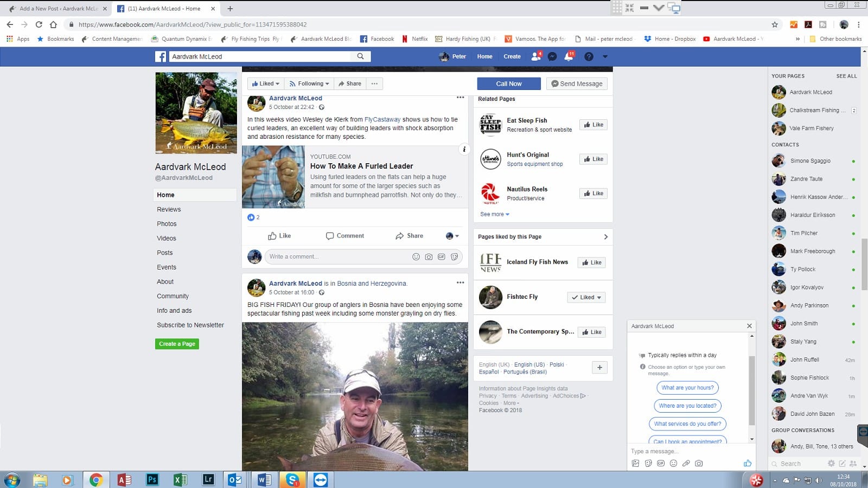Screen dimensions: 868x488
Task: Choose What are your hours? quick reply
Action: click(x=687, y=388)
